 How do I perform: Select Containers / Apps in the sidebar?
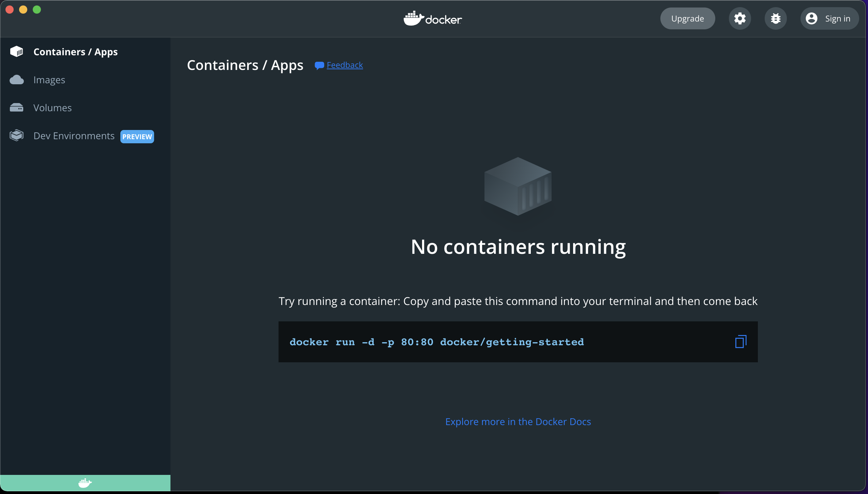pos(75,52)
